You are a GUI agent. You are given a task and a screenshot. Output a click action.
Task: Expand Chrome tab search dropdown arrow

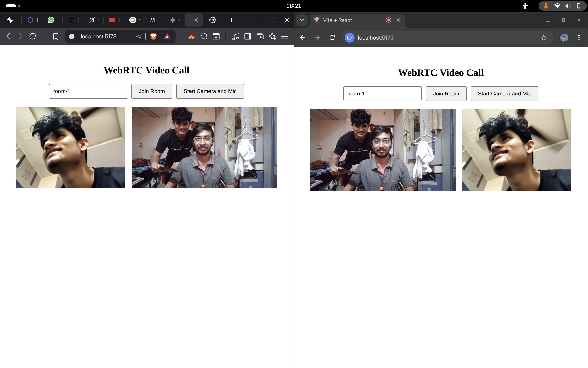(302, 20)
